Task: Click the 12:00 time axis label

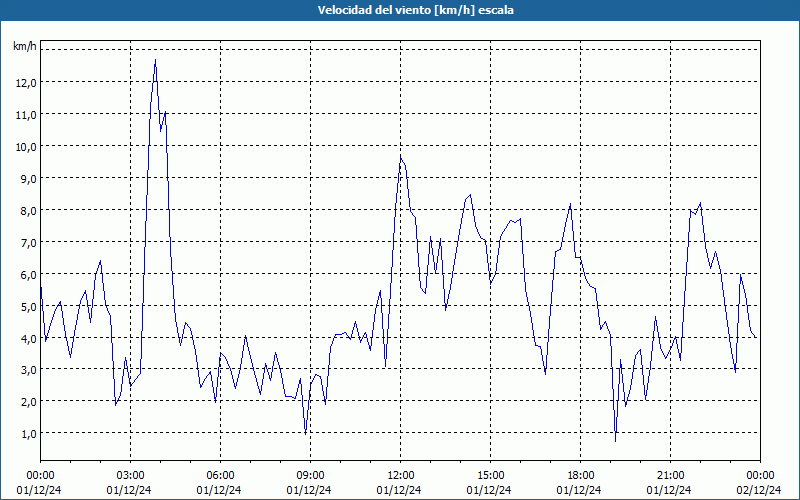Action: pos(401,476)
